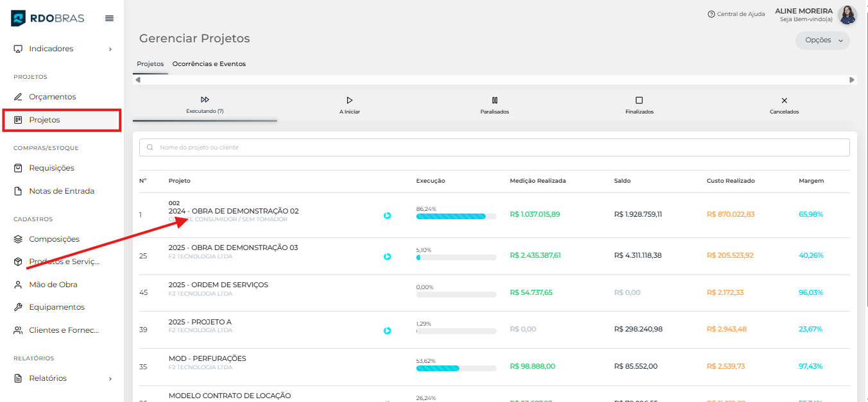868x402 pixels.
Task: Click the MOD - PERFURAÇÕES execution progress bar
Action: pos(456,368)
